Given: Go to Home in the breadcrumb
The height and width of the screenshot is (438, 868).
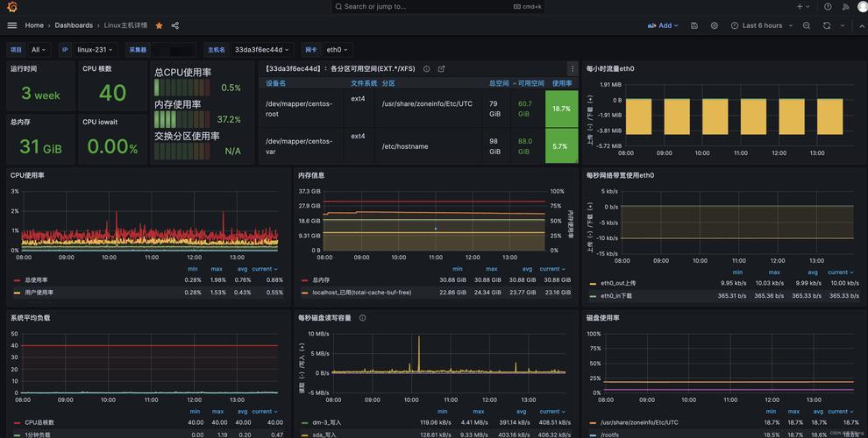Looking at the screenshot, I should 34,25.
